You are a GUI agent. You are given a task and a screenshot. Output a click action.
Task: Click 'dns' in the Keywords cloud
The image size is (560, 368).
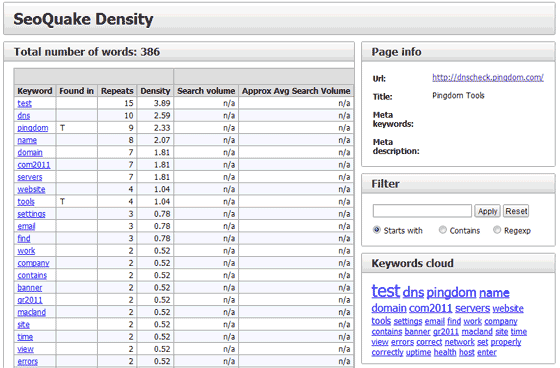pos(414,293)
